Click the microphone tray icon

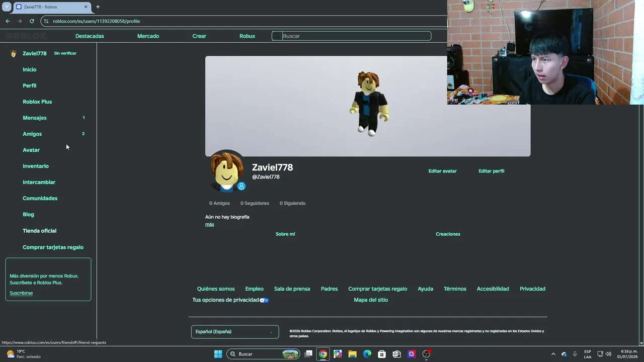point(575,354)
